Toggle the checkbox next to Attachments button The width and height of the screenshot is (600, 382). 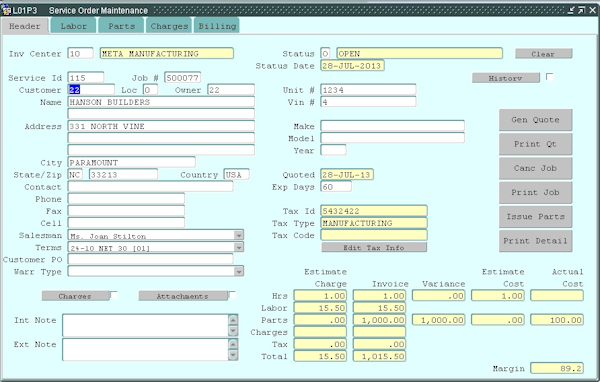[232, 295]
